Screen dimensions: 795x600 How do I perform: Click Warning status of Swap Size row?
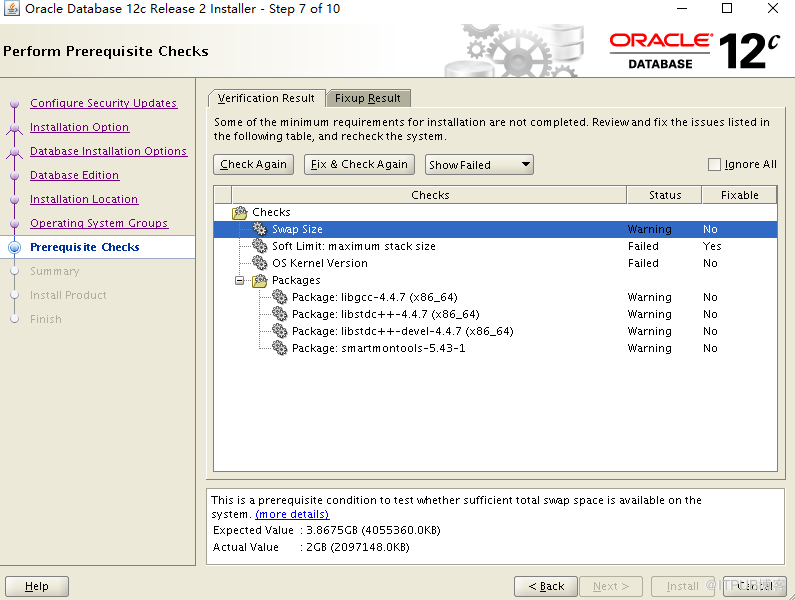[x=649, y=229]
